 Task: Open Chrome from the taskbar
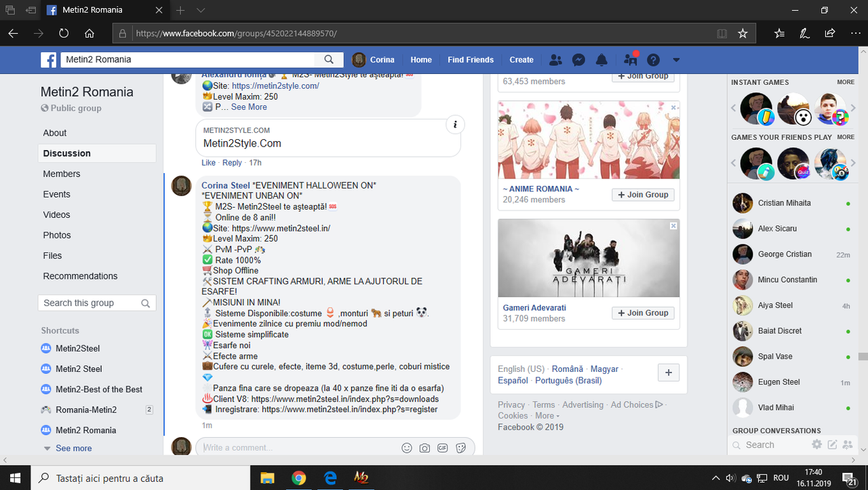pyautogui.click(x=298, y=478)
